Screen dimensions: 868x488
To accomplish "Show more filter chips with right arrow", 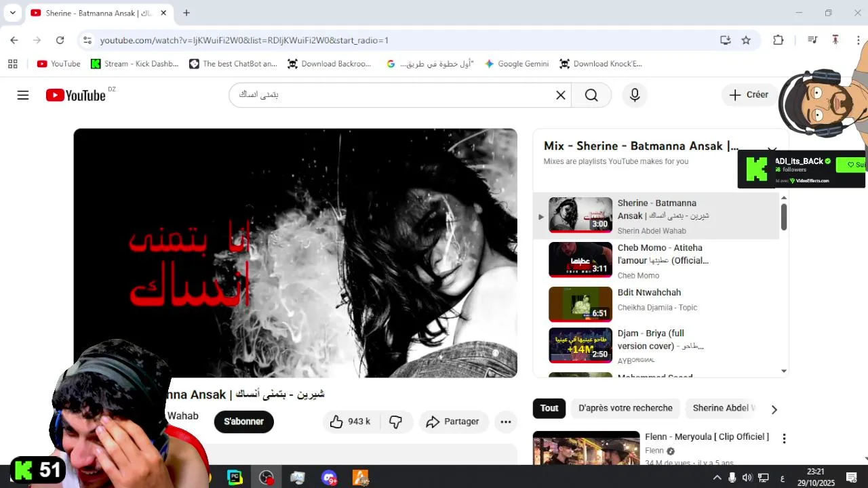I will pyautogui.click(x=774, y=409).
